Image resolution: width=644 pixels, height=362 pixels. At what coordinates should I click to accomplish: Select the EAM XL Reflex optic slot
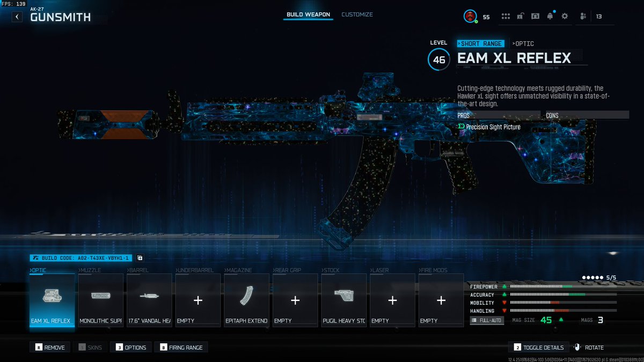(52, 300)
